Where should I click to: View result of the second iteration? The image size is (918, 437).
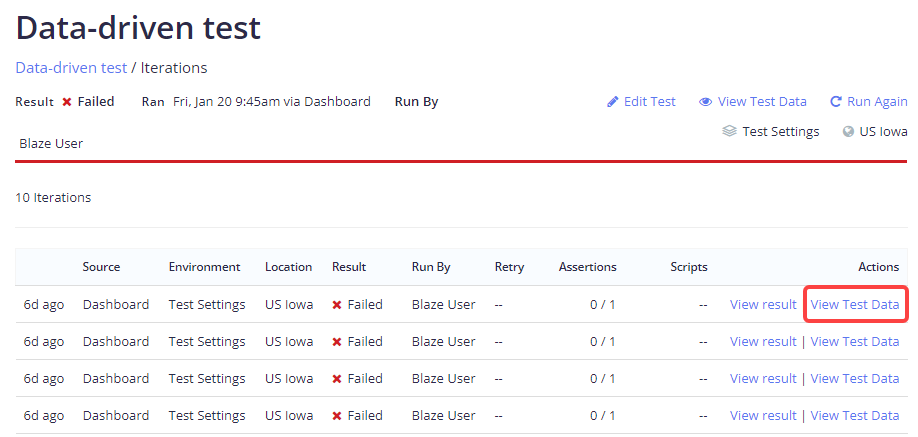click(x=763, y=342)
